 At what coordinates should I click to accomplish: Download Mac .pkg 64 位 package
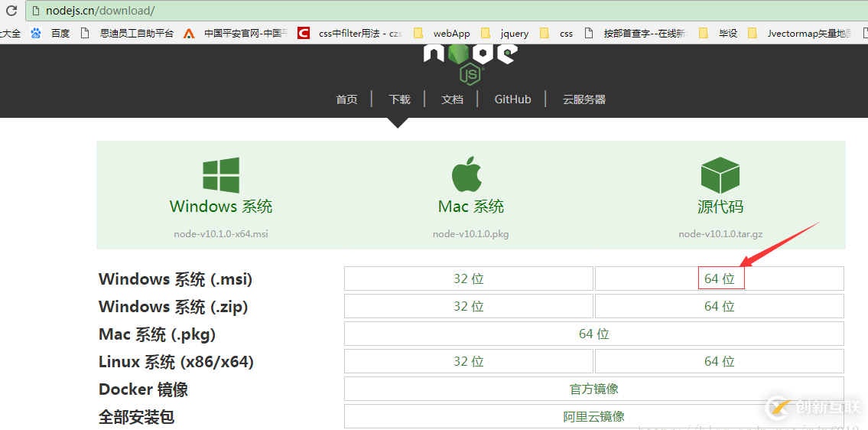594,334
